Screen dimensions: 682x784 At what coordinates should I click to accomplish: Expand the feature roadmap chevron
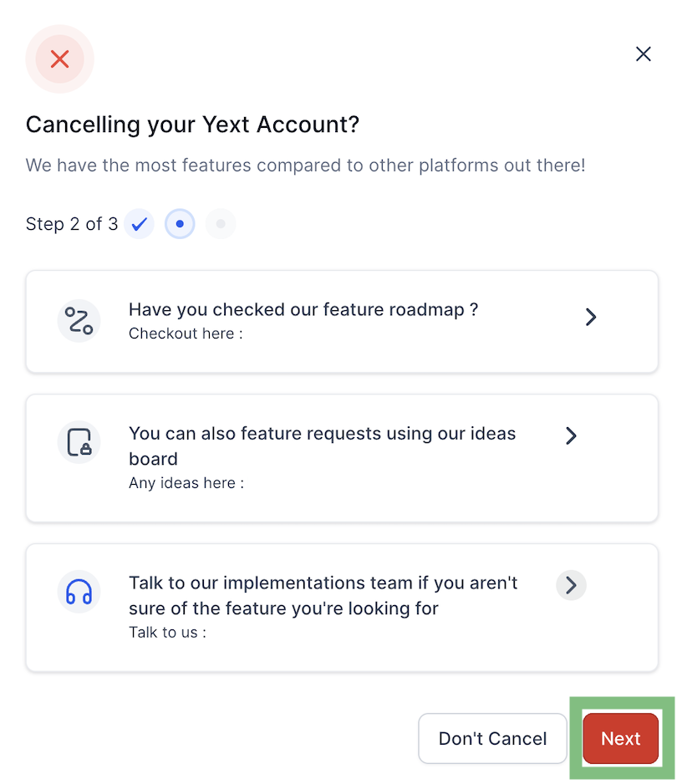coord(591,317)
